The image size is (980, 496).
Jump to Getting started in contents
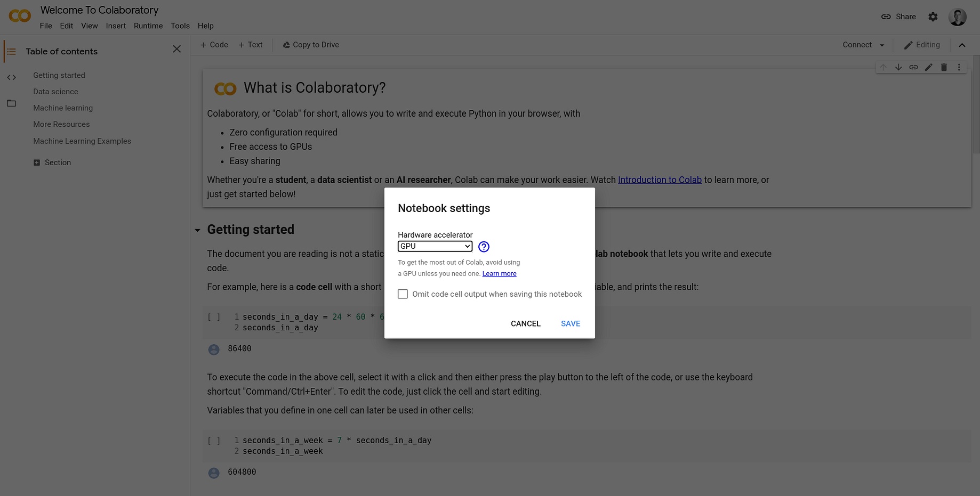coord(59,76)
